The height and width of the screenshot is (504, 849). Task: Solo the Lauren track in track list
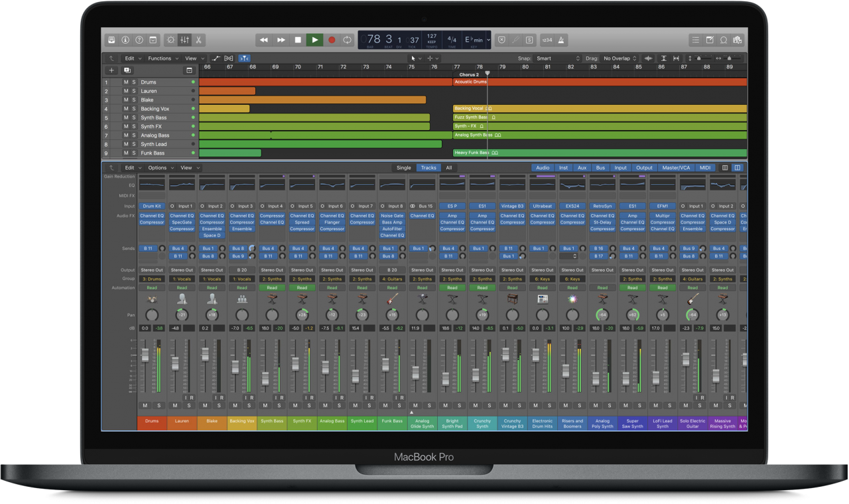(x=133, y=91)
